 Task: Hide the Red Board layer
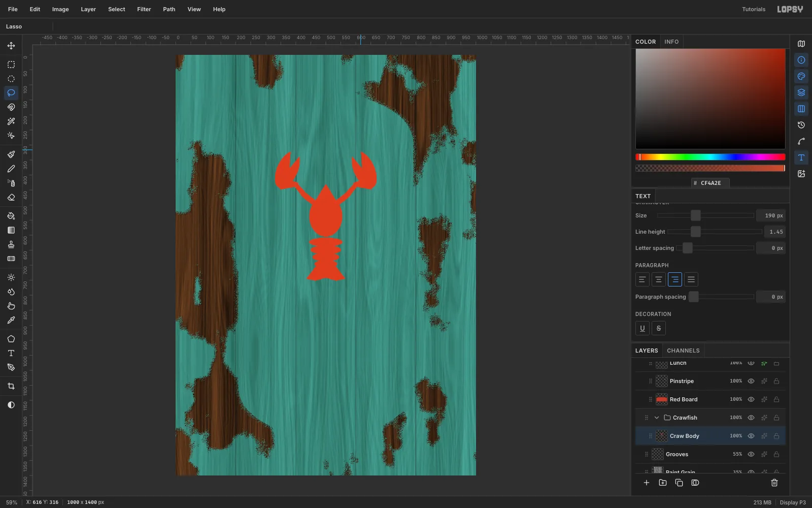[x=751, y=399]
